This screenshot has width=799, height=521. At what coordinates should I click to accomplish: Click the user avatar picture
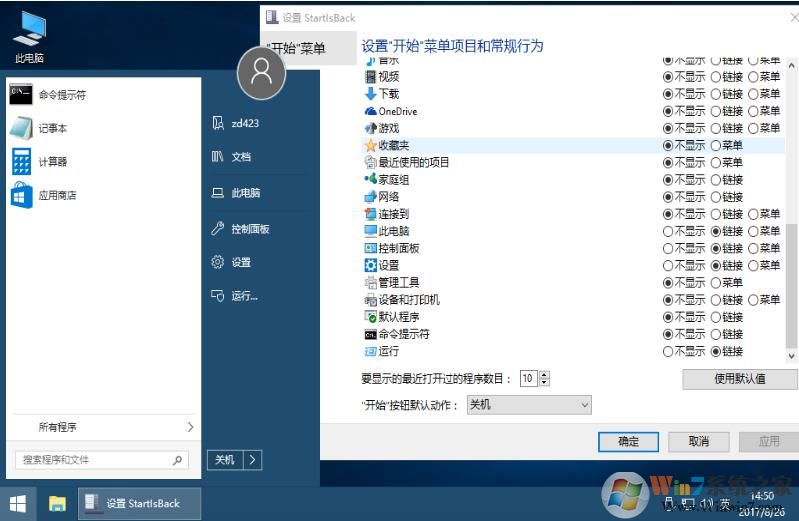click(x=261, y=73)
